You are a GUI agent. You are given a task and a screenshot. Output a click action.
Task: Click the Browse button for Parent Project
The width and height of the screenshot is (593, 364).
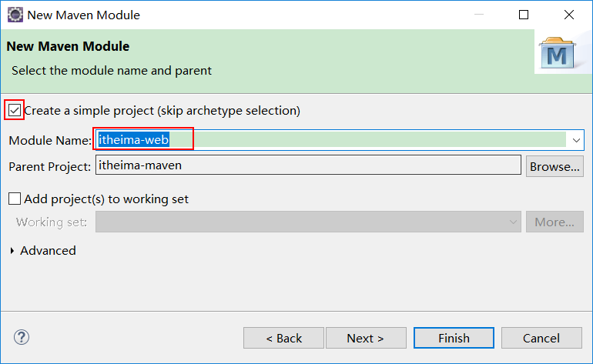(554, 166)
